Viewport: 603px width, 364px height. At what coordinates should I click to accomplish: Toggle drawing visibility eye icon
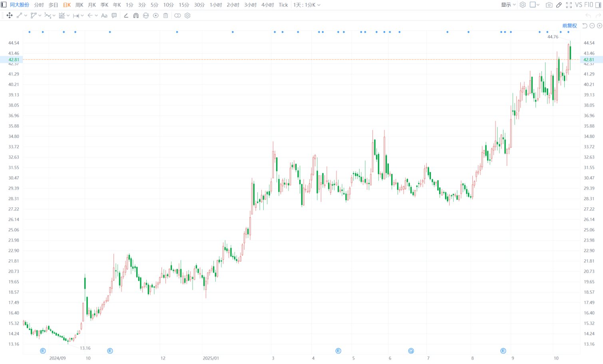156,16
